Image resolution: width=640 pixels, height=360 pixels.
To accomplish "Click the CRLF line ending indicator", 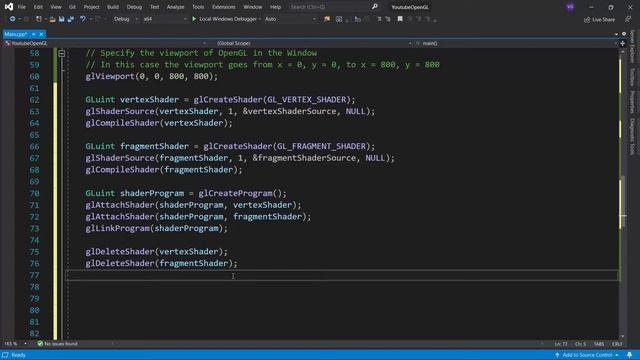I will (x=617, y=344).
